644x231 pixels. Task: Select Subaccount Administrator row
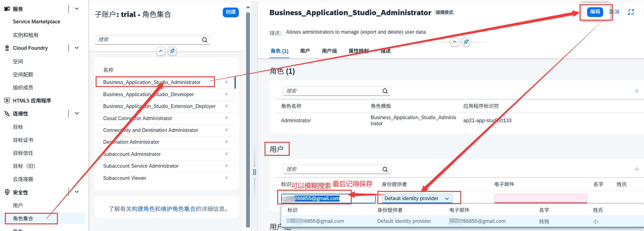tap(166, 154)
